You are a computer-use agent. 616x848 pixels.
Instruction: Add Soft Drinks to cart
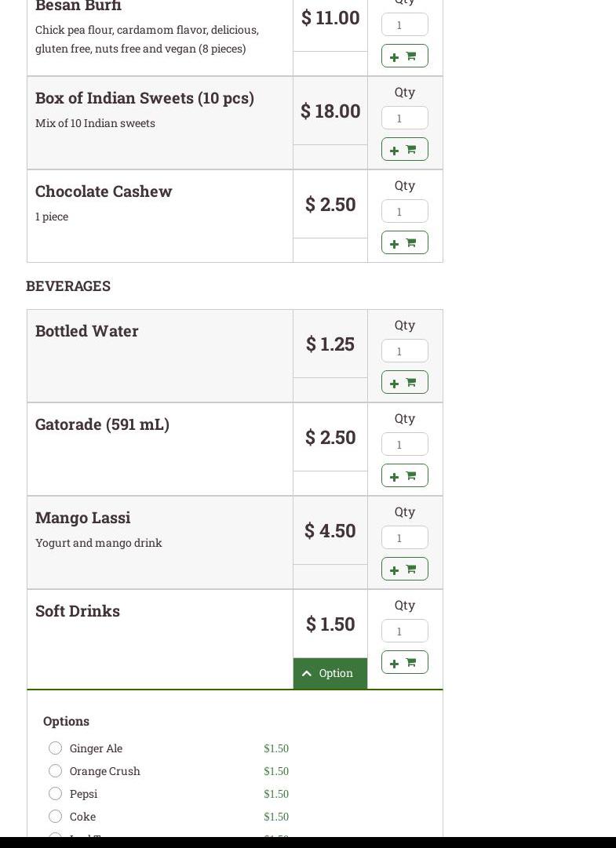click(404, 663)
